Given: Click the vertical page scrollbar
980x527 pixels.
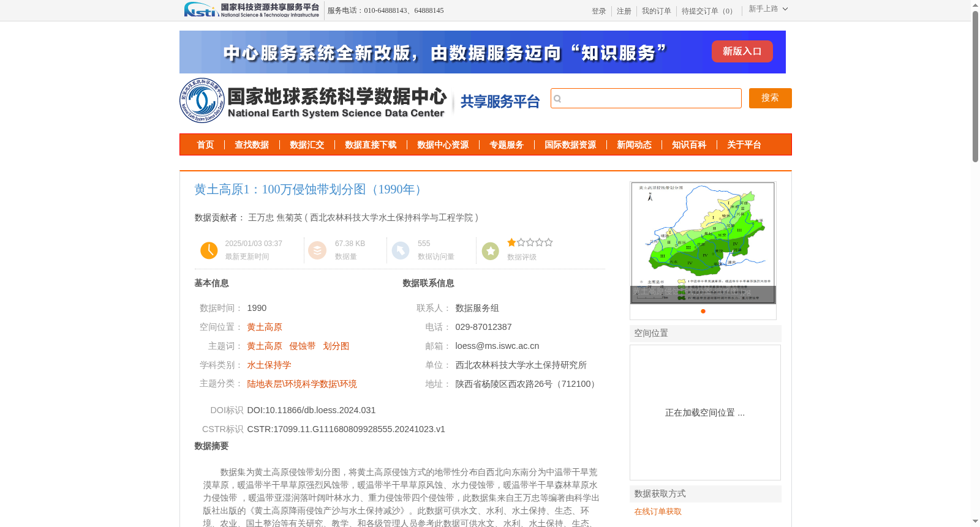Looking at the screenshot, I should point(975,86).
